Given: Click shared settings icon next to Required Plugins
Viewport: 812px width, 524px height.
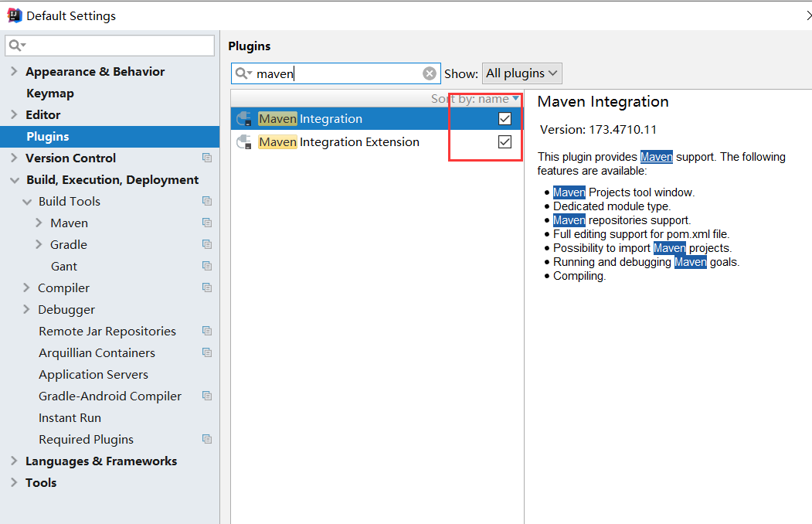Looking at the screenshot, I should pyautogui.click(x=207, y=439).
